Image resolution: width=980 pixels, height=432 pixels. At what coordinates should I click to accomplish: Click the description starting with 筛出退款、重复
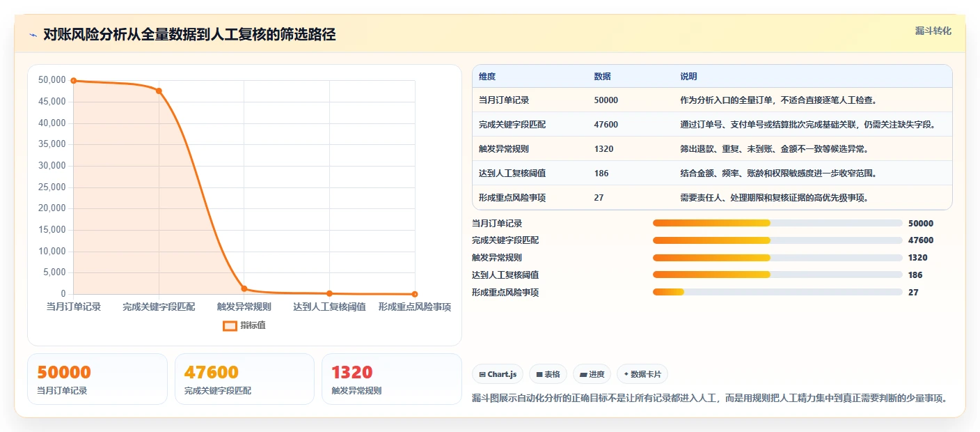pos(775,149)
